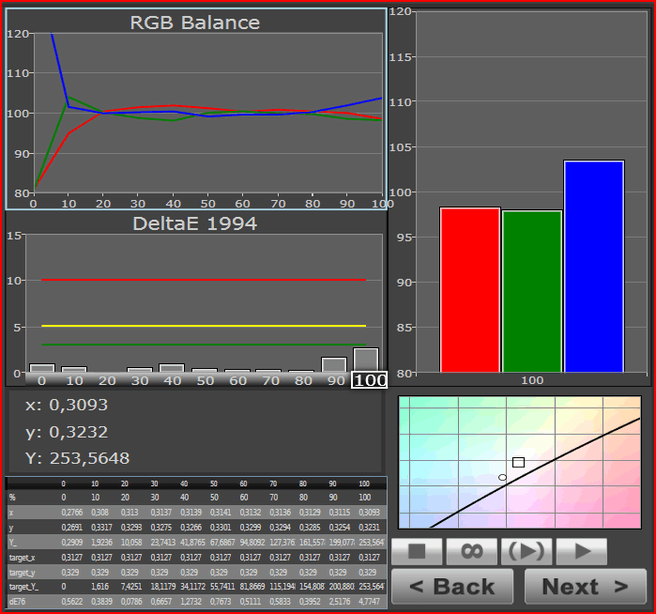Select the 70 level under DeltaE chart
This screenshot has width=656, height=614.
pos(271,381)
